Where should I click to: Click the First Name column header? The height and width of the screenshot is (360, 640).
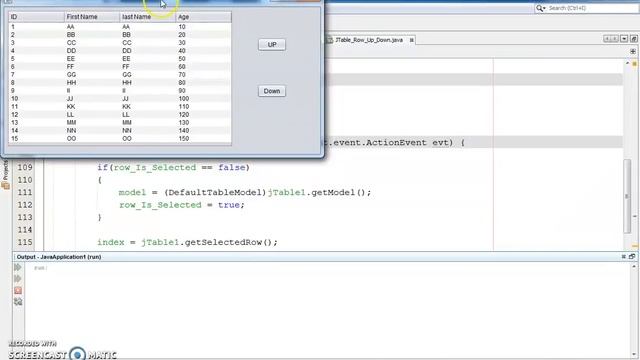pos(92,17)
